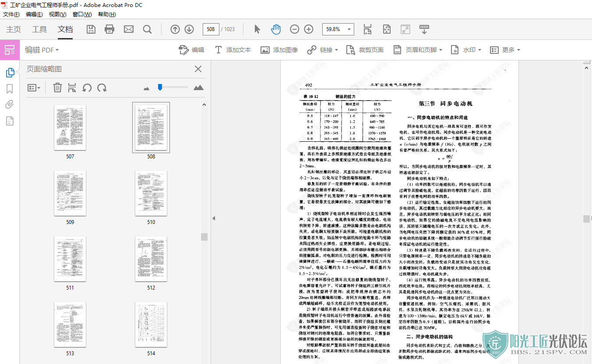The height and width of the screenshot is (364, 592).
Task: Click the thumbnails panel scrollbar handle
Action: pyautogui.click(x=204, y=237)
